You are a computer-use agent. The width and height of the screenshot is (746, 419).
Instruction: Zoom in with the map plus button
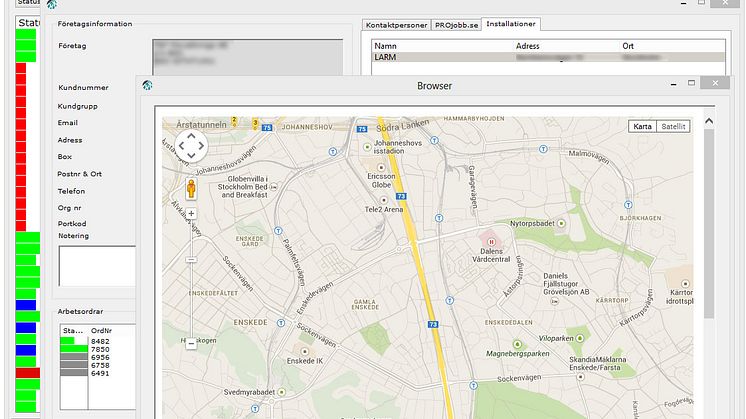[191, 214]
